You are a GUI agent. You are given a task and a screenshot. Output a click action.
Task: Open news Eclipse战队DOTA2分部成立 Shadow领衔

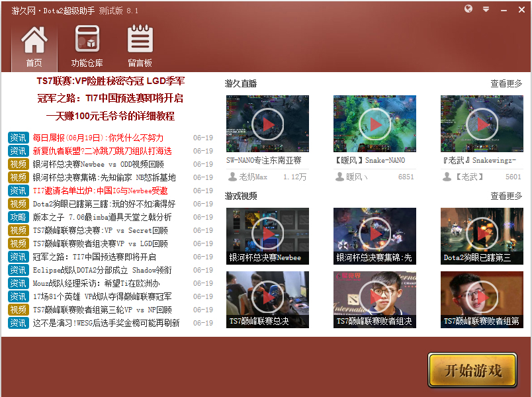pyautogui.click(x=102, y=270)
